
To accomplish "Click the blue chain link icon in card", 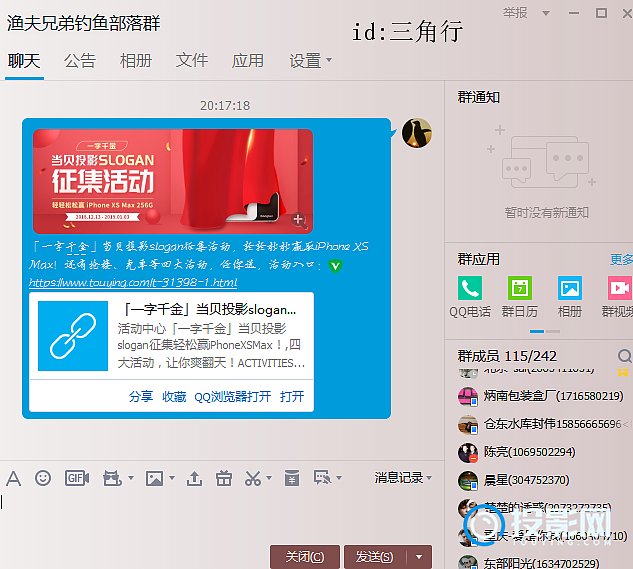I will pos(73,336).
